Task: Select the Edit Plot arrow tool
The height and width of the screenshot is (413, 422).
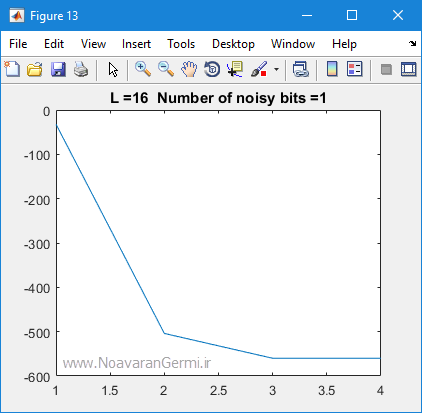Action: (113, 69)
